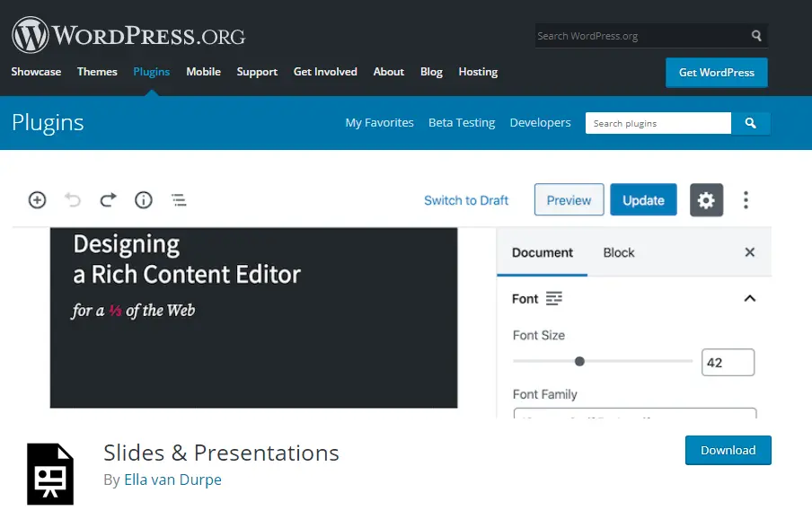
Task: Go to Plugins in top navigation
Action: [x=151, y=72]
